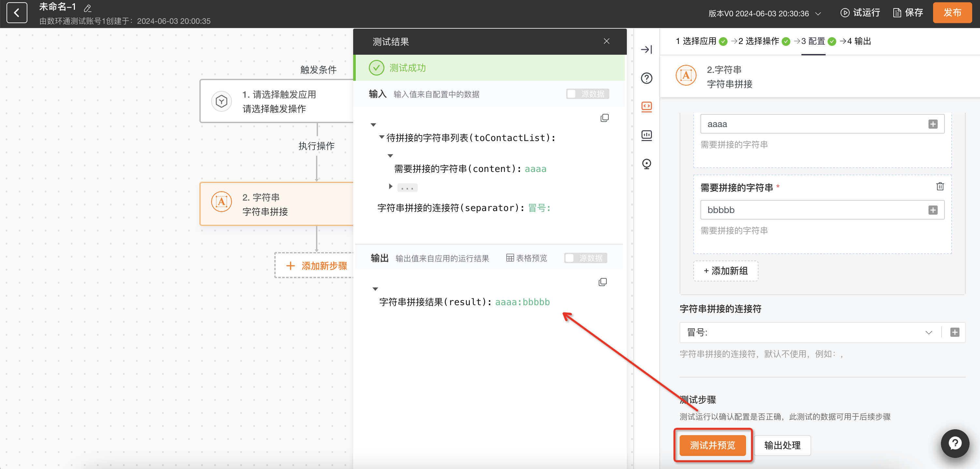Select the trigger node 请选择触发应用

277,101
